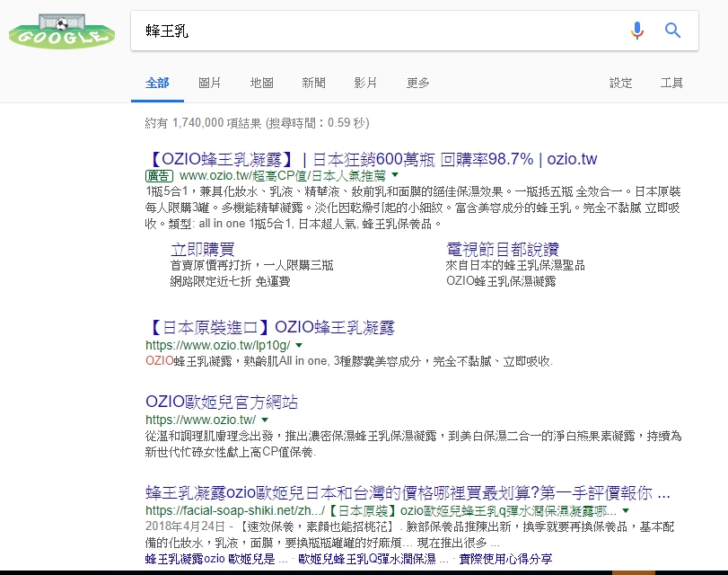Click the date 2018年4月24日 in last result
This screenshot has height=575, width=728.
point(185,526)
